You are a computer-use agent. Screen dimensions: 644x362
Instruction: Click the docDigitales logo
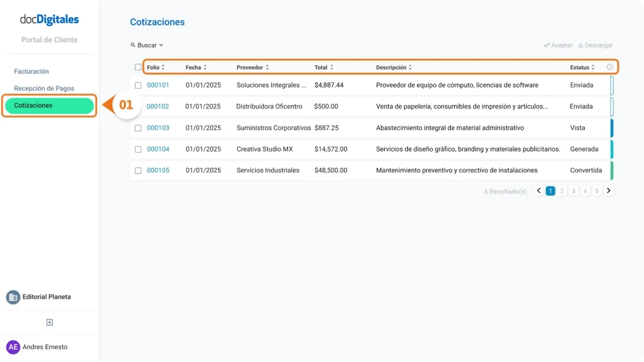[49, 19]
